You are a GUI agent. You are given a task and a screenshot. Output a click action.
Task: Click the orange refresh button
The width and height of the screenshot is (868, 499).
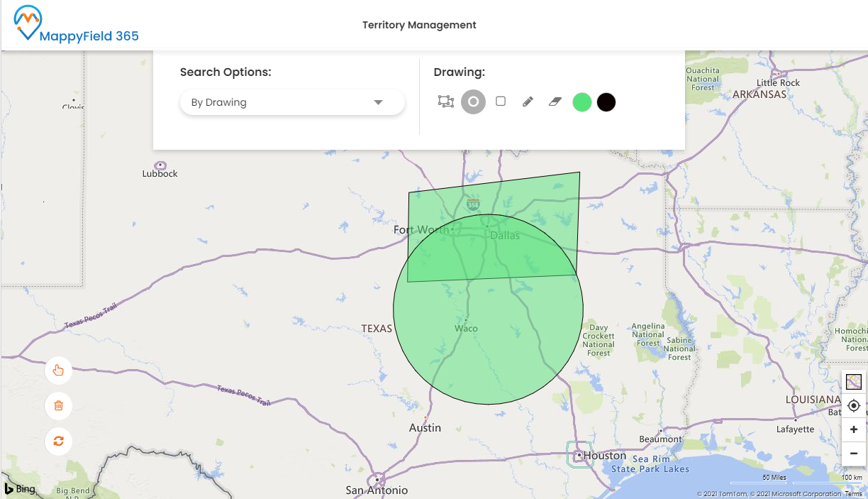pos(59,441)
